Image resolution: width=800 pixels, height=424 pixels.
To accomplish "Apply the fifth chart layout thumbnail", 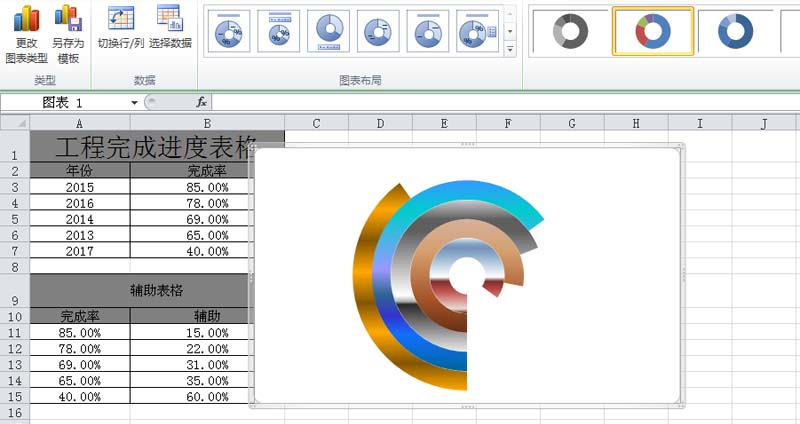I will pyautogui.click(x=428, y=31).
